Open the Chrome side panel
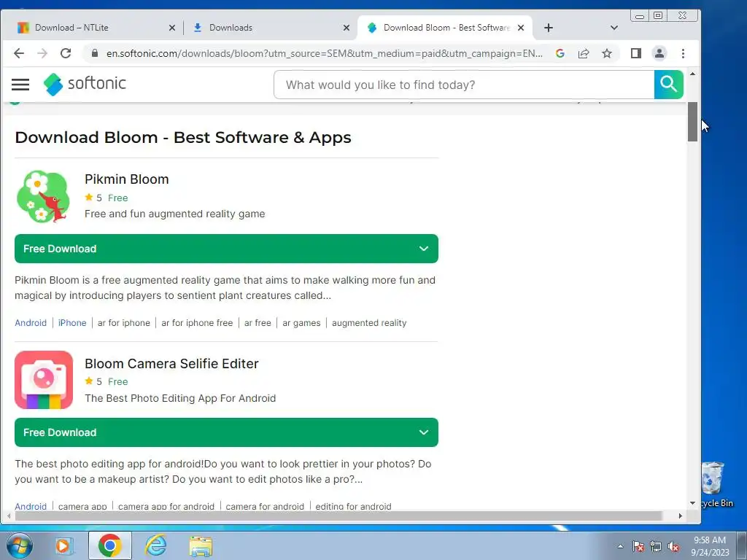The width and height of the screenshot is (747, 560). [635, 53]
